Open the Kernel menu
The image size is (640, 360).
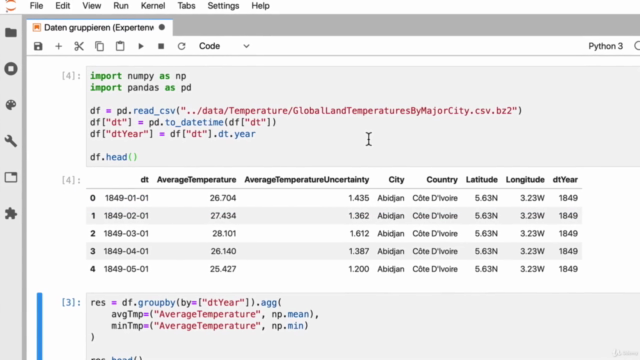(x=153, y=6)
